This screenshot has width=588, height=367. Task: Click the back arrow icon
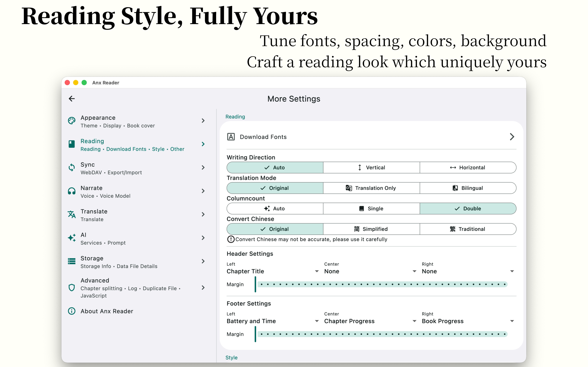point(72,99)
